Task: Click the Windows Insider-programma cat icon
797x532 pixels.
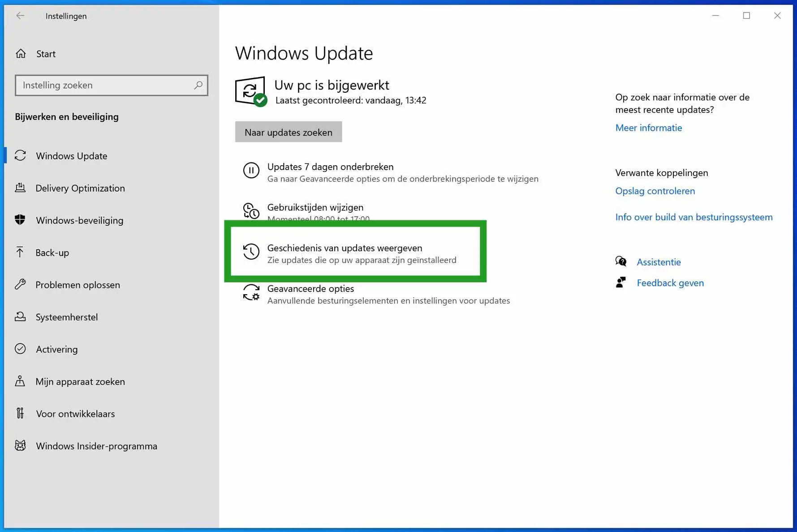Action: 20,446
